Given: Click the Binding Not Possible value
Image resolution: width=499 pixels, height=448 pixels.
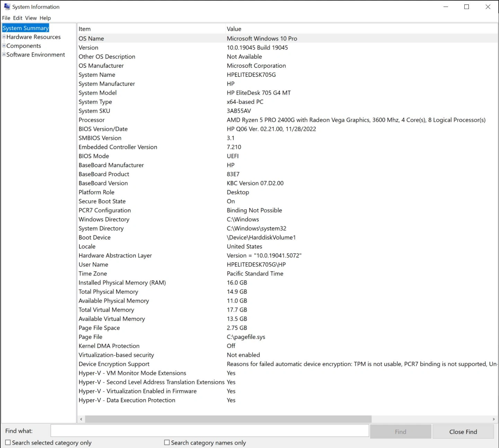Looking at the screenshot, I should tap(254, 210).
